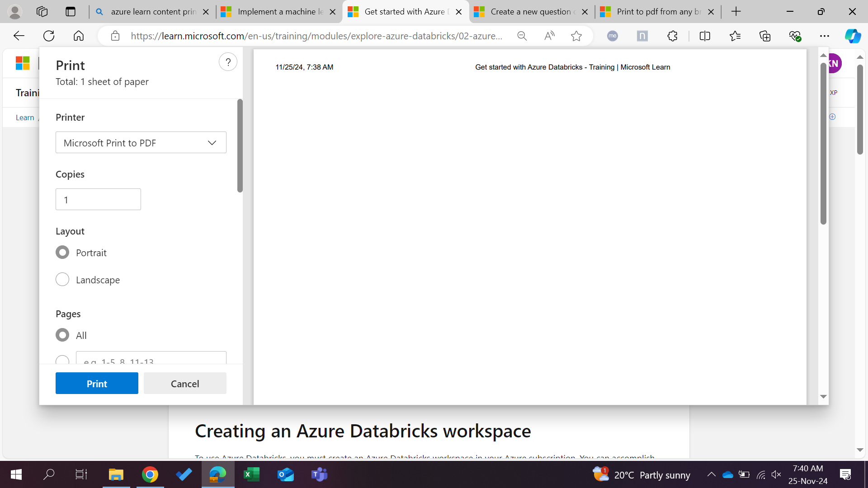This screenshot has width=868, height=488.
Task: Open Google Chrome from taskbar
Action: (x=150, y=474)
